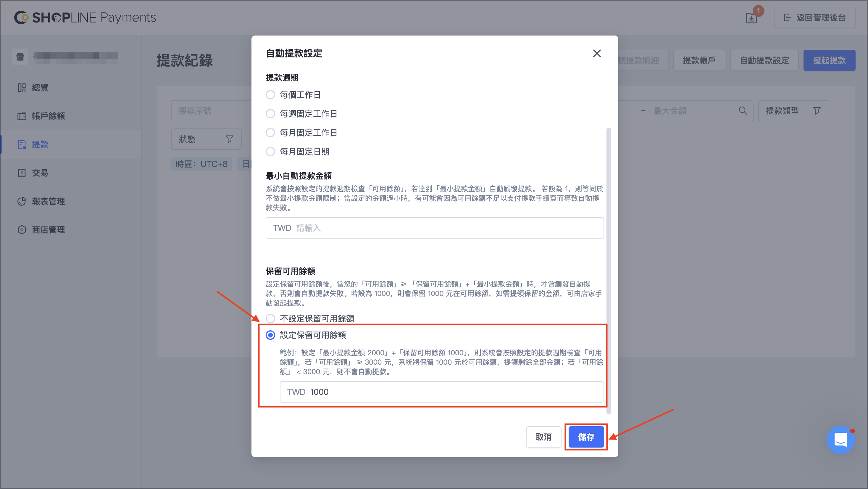Click the 最小自動提款金額 TWD input field
This screenshot has height=489, width=868.
pyautogui.click(x=435, y=228)
